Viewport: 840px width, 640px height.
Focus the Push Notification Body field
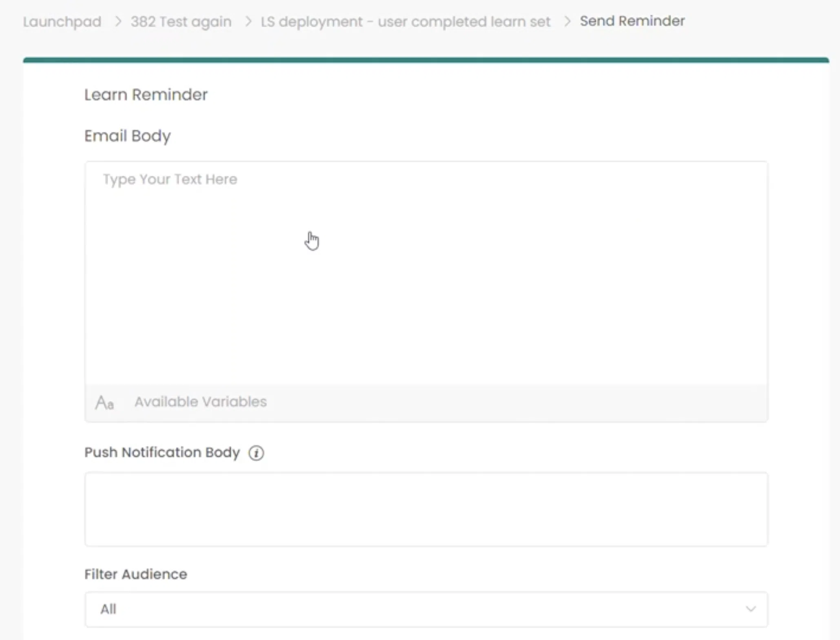[x=426, y=509]
